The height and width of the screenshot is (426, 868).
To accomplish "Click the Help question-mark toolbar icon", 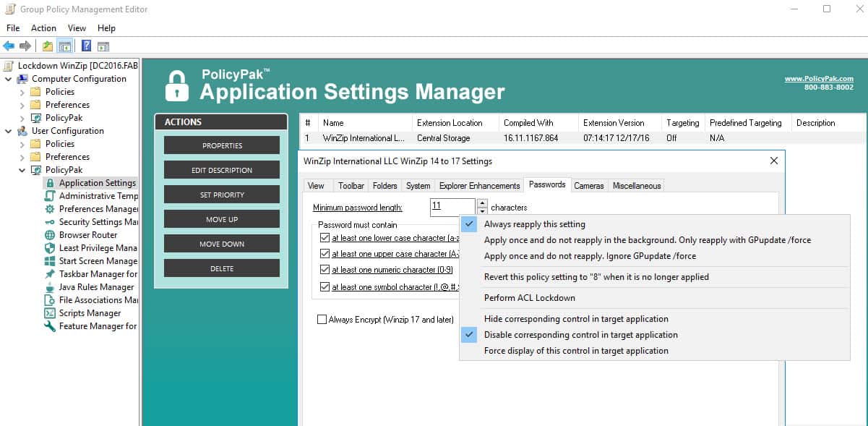I will click(86, 46).
